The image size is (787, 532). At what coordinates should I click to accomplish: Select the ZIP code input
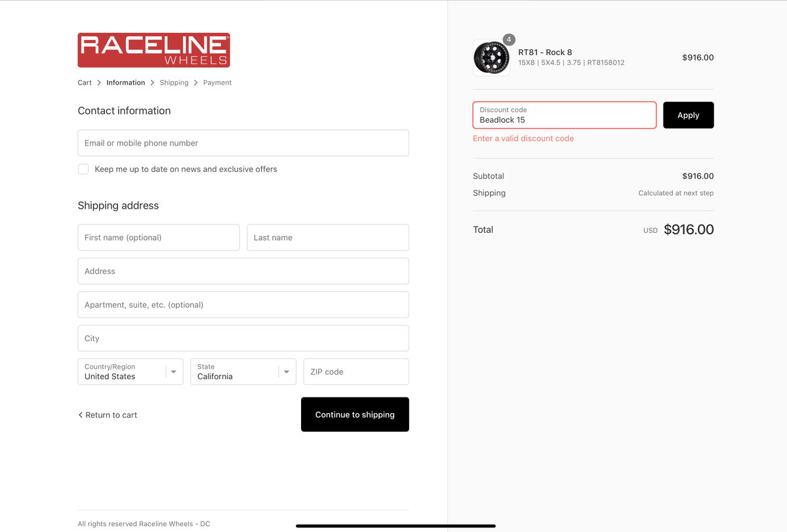pos(356,372)
